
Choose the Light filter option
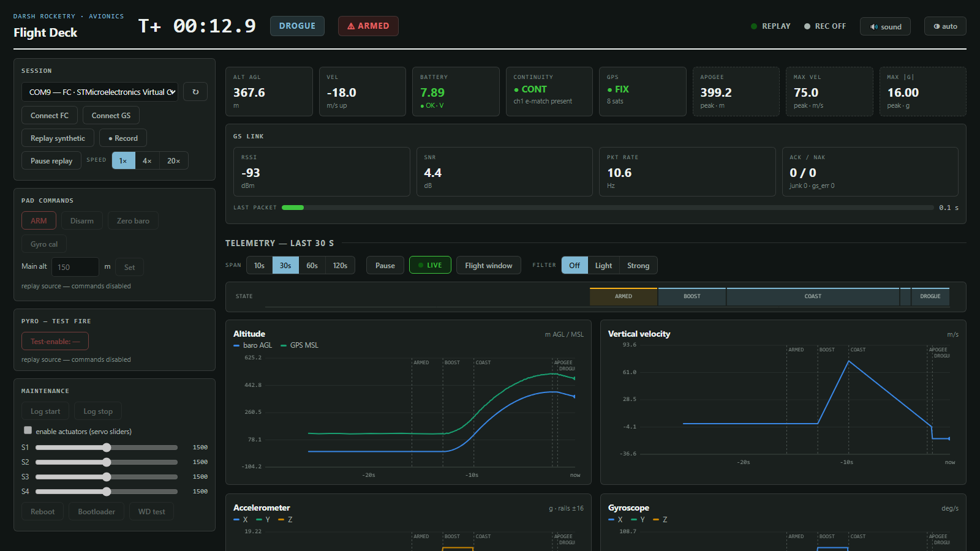[x=603, y=265]
